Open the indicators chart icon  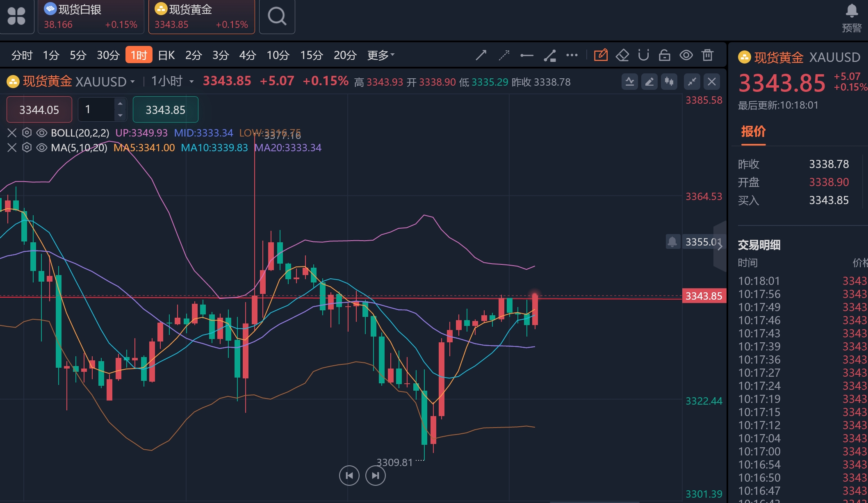coord(630,82)
